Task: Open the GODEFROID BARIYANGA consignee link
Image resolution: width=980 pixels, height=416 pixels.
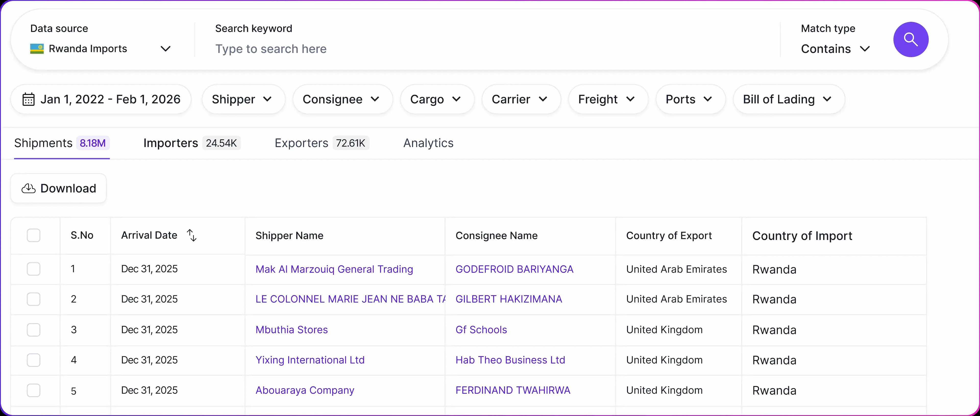Action: pyautogui.click(x=514, y=269)
